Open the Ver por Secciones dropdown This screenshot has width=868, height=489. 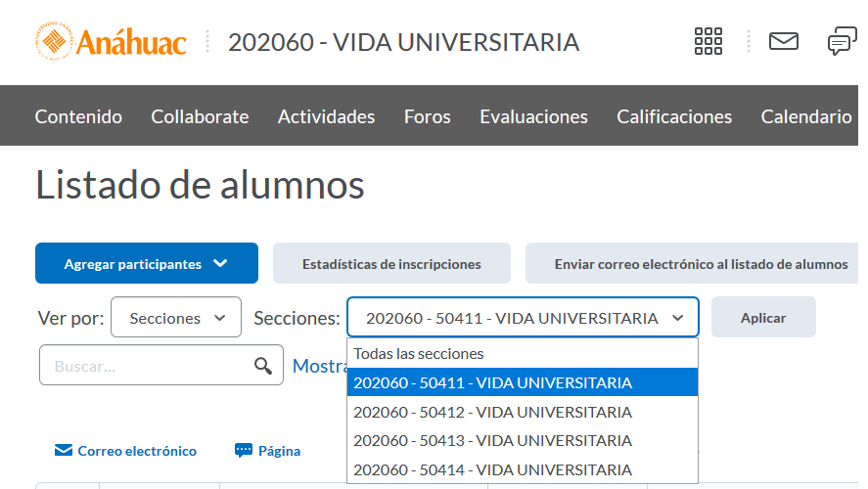pyautogui.click(x=176, y=318)
